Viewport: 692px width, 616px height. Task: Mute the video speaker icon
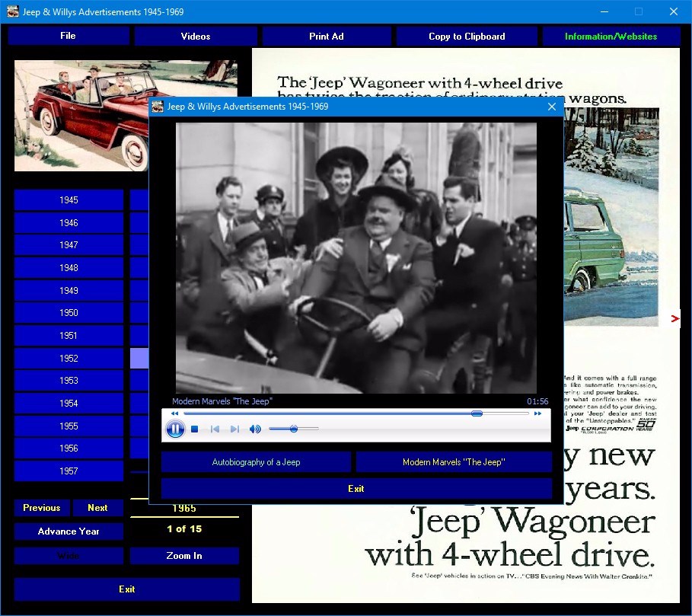pyautogui.click(x=255, y=429)
